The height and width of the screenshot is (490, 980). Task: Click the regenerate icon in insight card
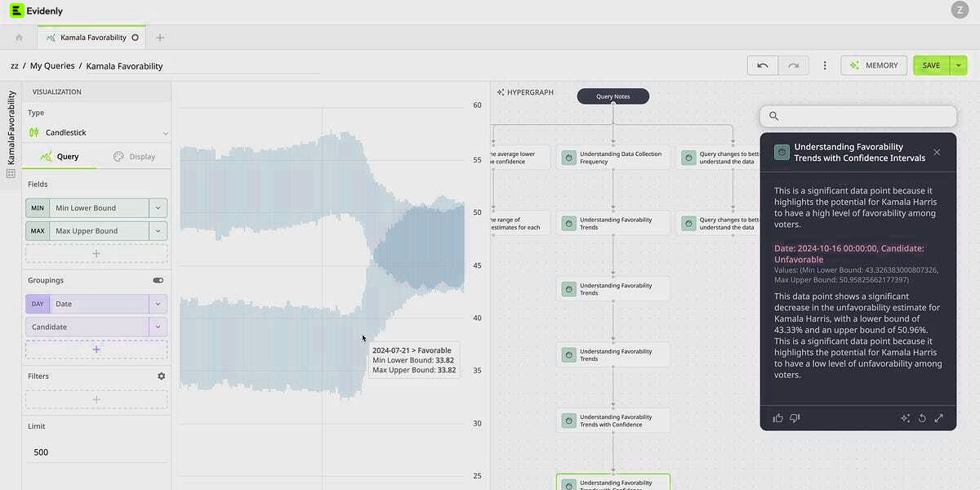point(922,418)
